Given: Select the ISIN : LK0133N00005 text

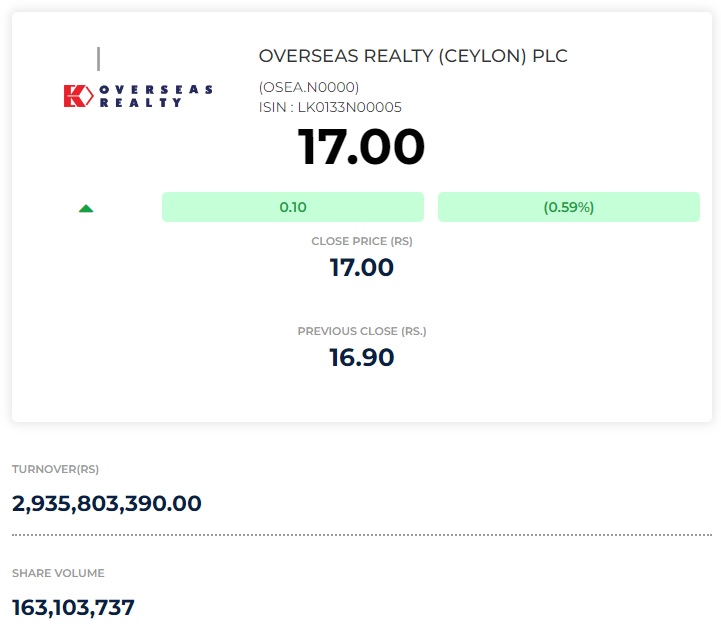Looking at the screenshot, I should click(x=330, y=107).
